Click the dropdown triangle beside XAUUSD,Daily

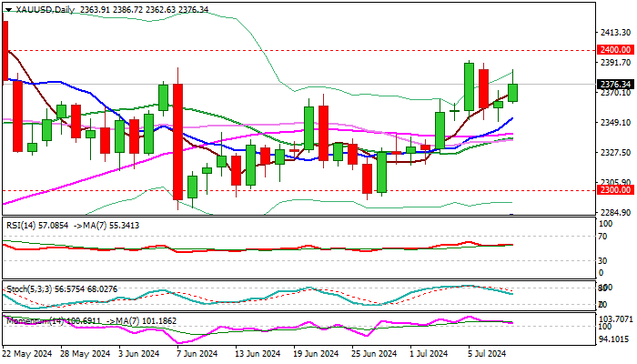click(7, 9)
